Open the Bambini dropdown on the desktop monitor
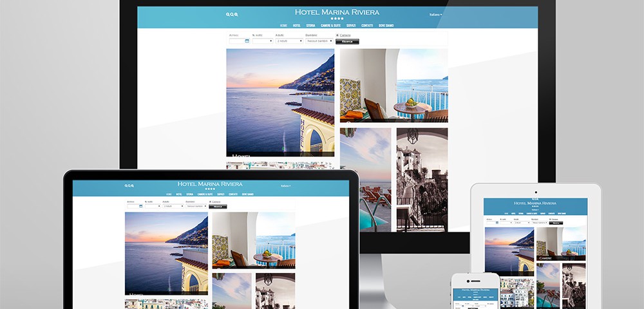 (319, 41)
